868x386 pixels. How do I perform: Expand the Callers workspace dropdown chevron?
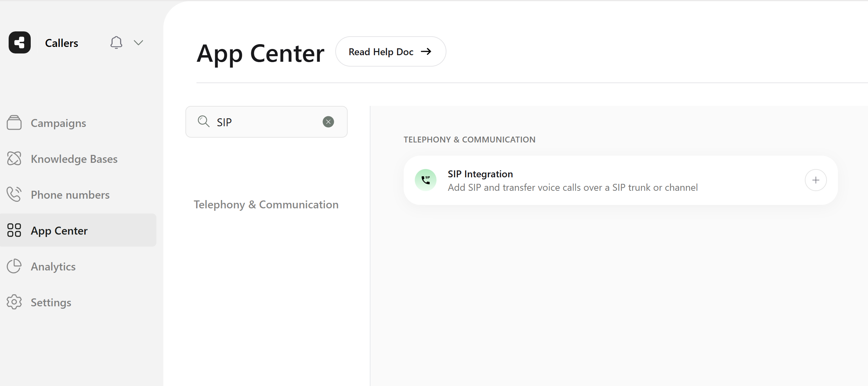[x=138, y=43]
